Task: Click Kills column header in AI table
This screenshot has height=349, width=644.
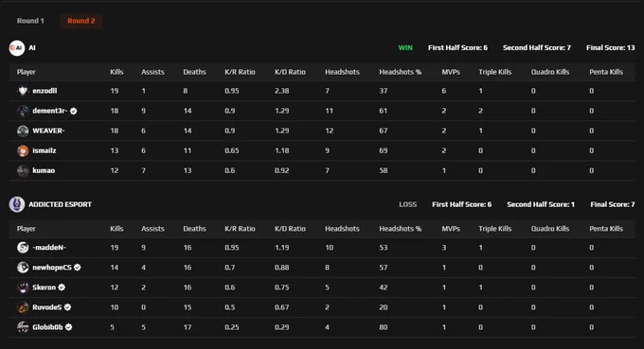Action: (116, 72)
